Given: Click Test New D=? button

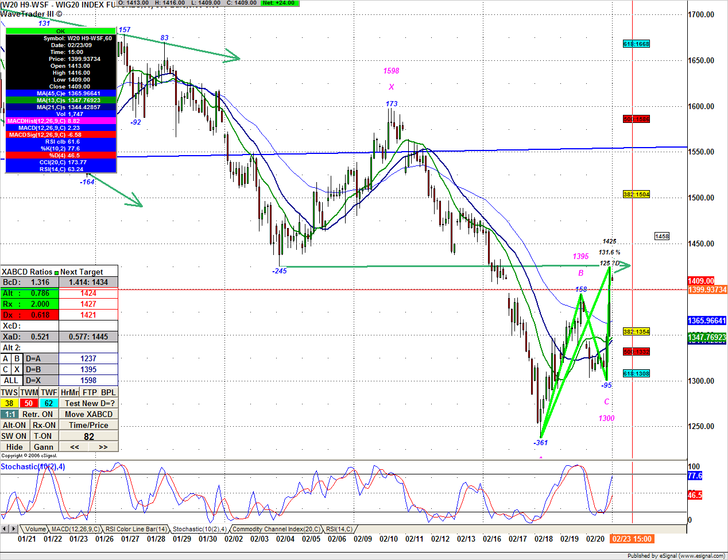Looking at the screenshot, I should pos(89,403).
